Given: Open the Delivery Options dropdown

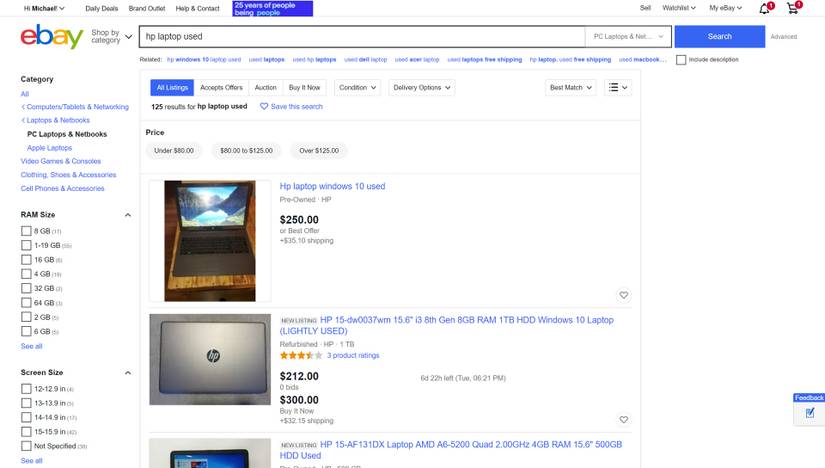Looking at the screenshot, I should (x=421, y=87).
